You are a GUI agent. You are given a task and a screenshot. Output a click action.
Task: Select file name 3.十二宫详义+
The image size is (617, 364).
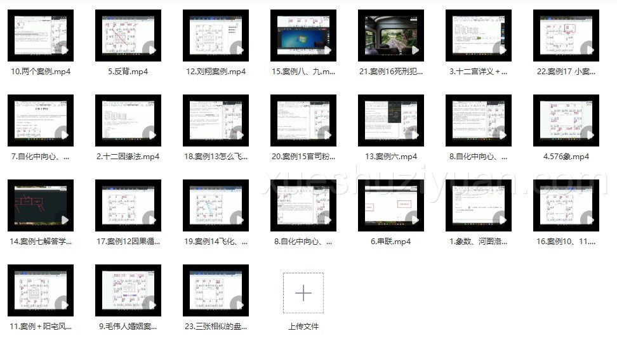coord(479,72)
